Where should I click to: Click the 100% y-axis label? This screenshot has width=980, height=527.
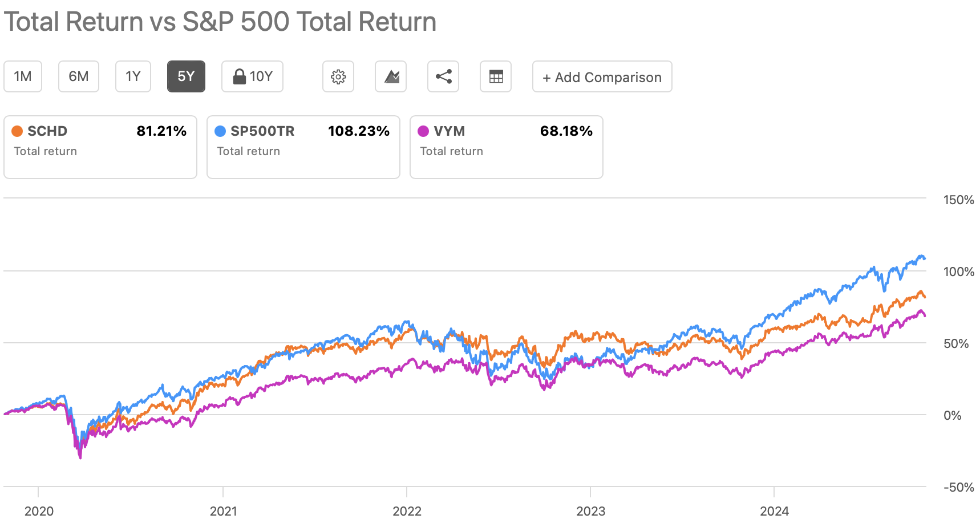pos(958,271)
